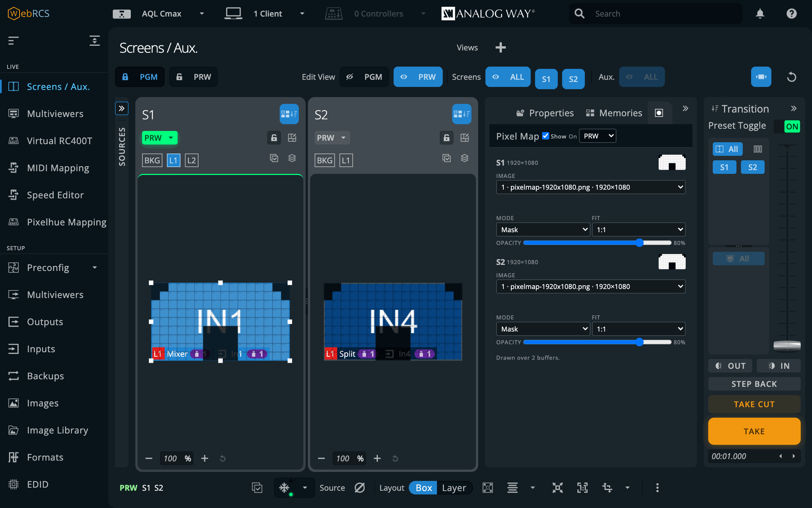The image size is (812, 508).
Task: Click the S1 layers stack icon
Action: (x=292, y=158)
